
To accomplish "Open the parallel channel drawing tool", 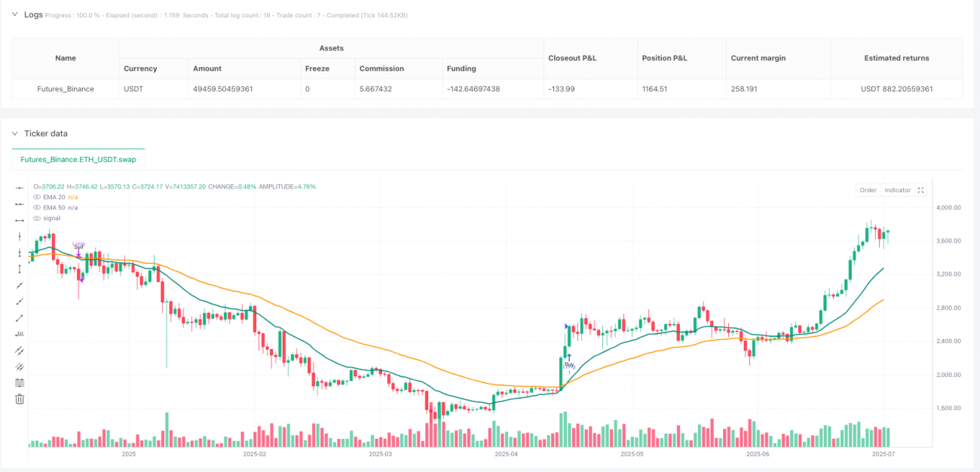I will [20, 350].
